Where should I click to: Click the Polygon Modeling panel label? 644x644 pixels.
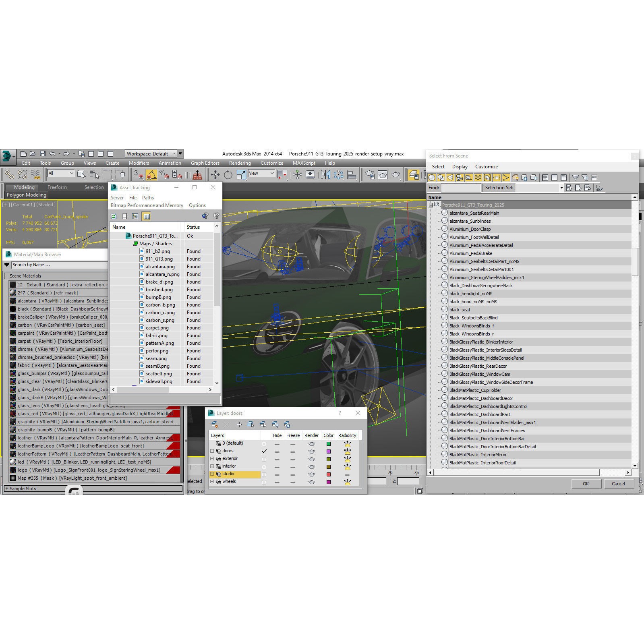point(27,195)
